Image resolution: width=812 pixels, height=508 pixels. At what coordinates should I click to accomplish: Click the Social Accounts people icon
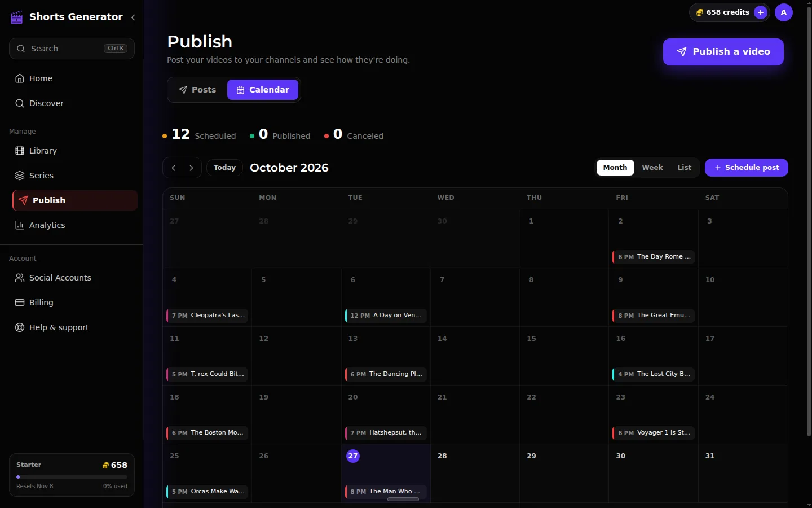[x=20, y=278]
